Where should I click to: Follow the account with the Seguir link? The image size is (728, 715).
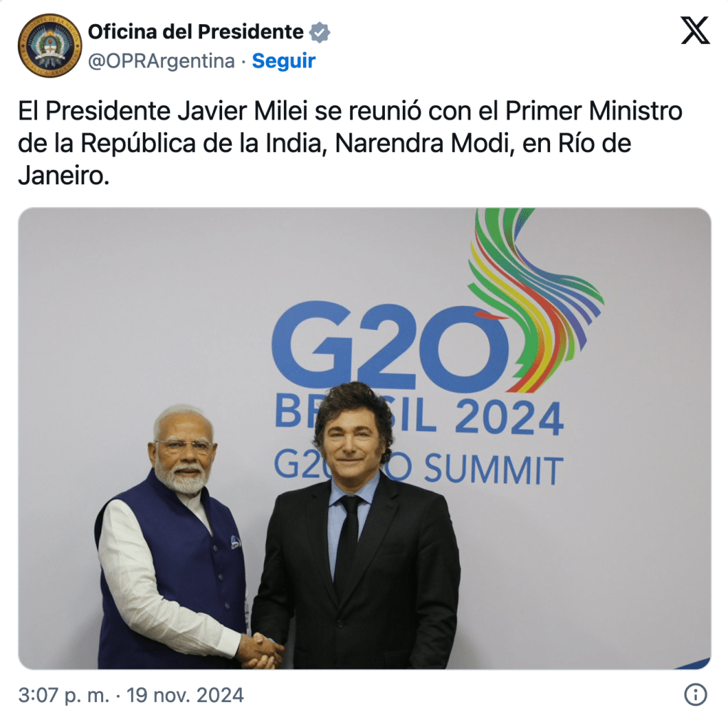click(x=284, y=60)
